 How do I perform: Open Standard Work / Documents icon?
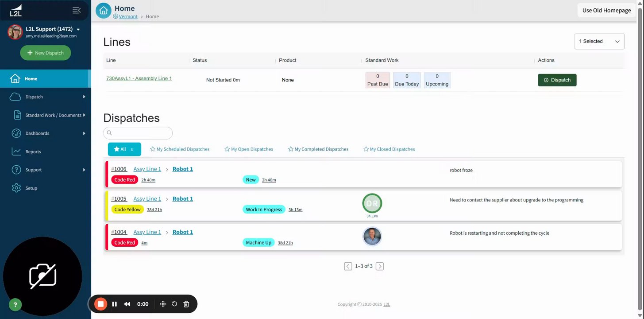17,115
